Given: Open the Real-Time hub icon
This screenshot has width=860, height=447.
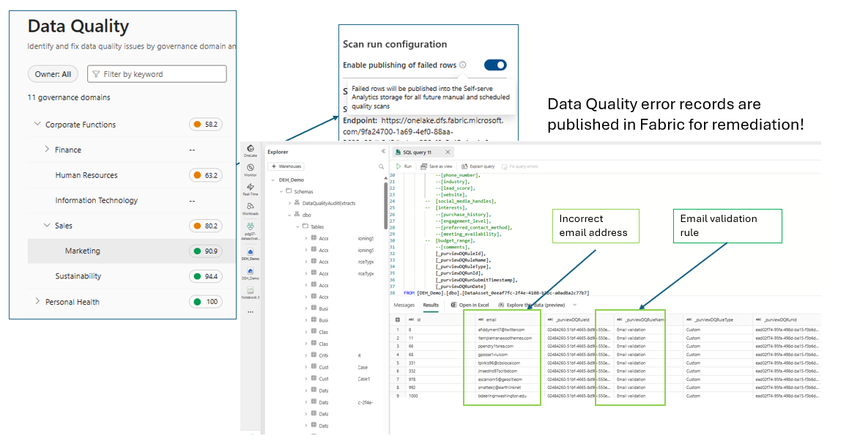Looking at the screenshot, I should pos(250,190).
